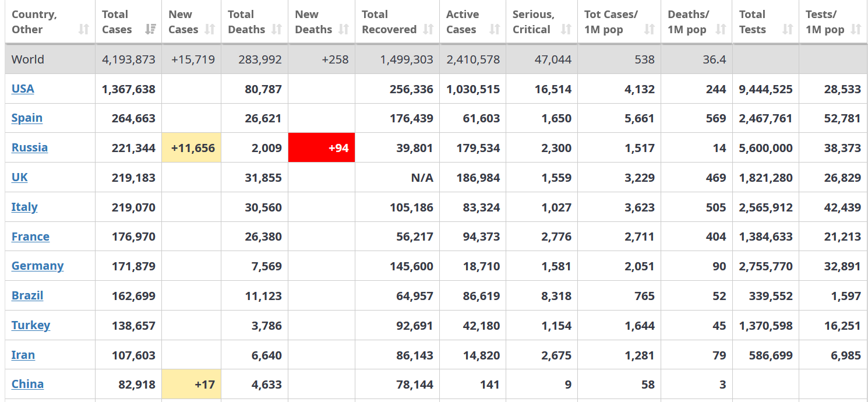This screenshot has width=868, height=402.
Task: Click Russia's yellow +11,656 new cases cell
Action: pos(192,147)
